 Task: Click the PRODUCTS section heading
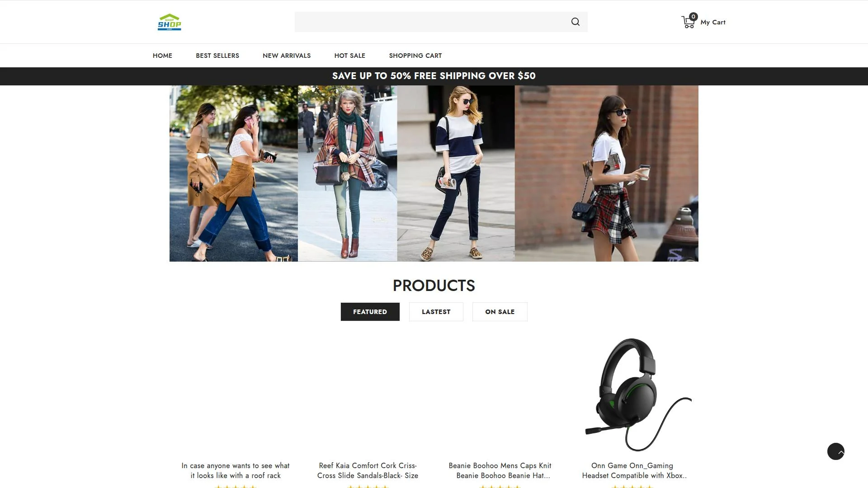coord(434,286)
